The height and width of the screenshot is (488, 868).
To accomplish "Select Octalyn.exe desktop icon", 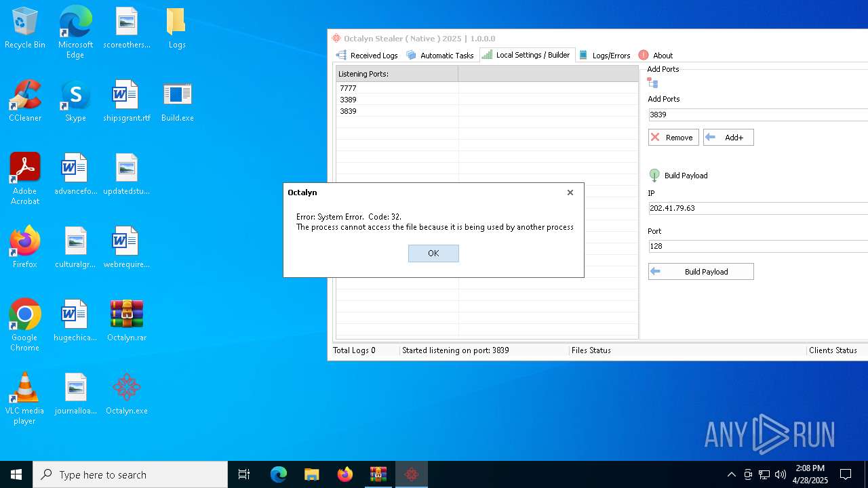I will (127, 394).
